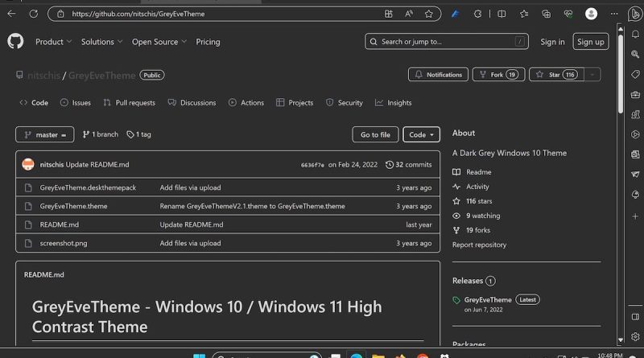Open the master branch selector
The width and height of the screenshot is (644, 358).
[45, 134]
